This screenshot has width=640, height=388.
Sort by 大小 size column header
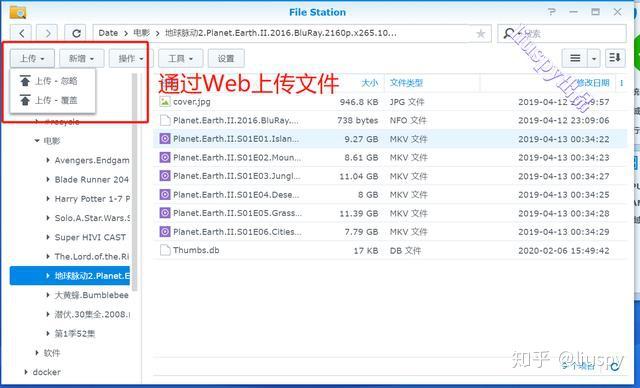[x=370, y=83]
